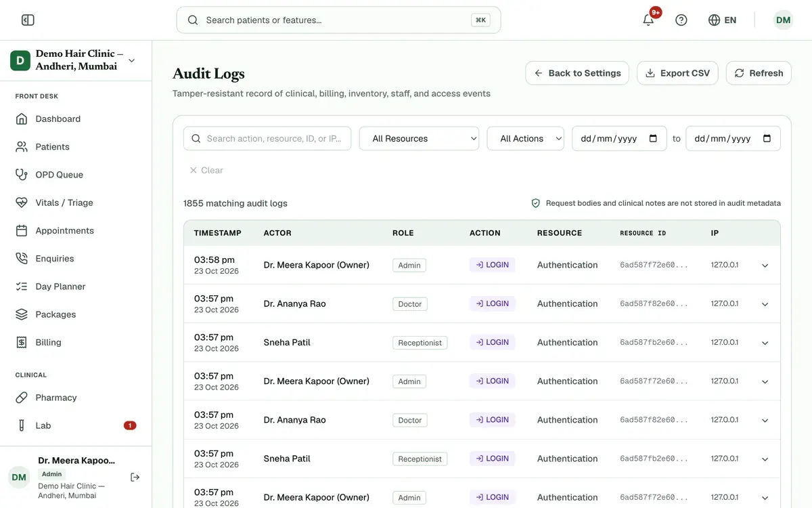Click the Day Planner checklist icon

point(22,287)
